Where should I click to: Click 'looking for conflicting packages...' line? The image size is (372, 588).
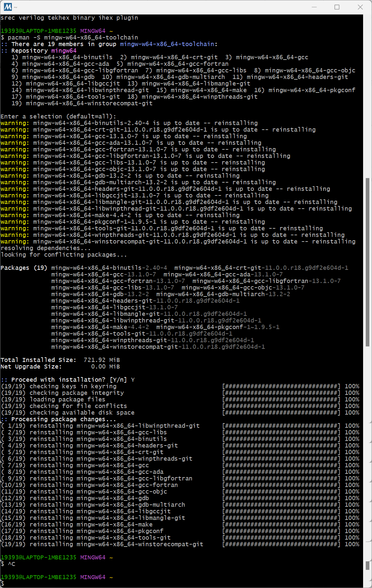(x=64, y=255)
